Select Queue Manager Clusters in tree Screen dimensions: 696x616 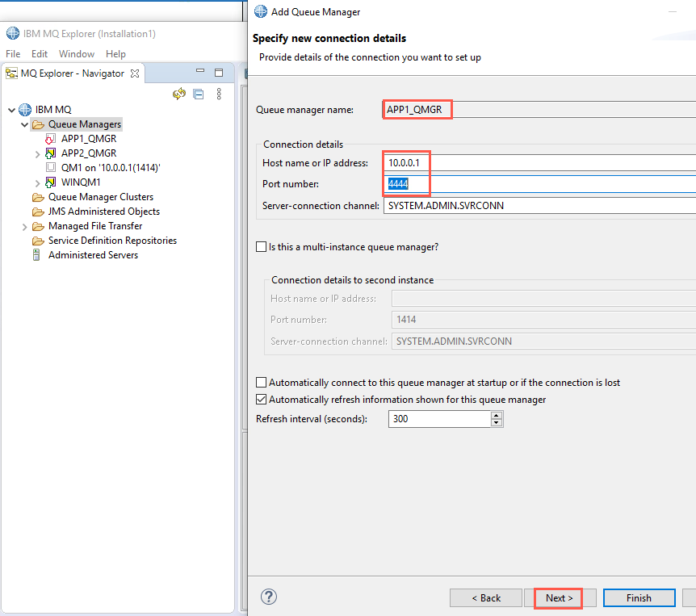click(x=101, y=197)
